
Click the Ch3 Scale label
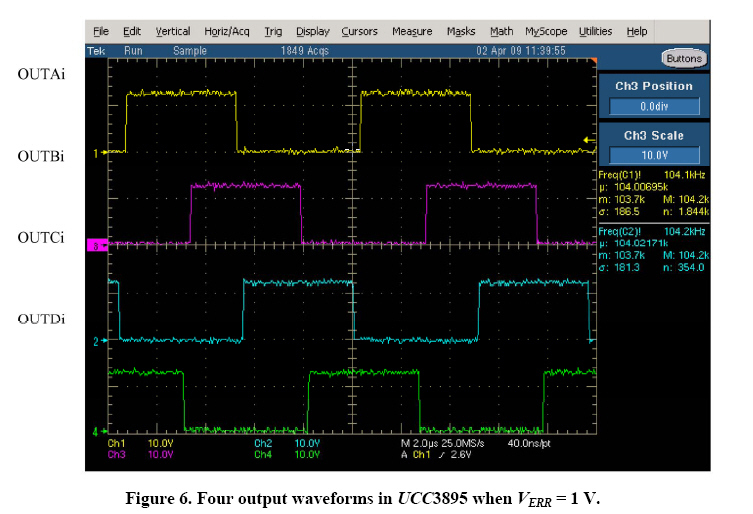(654, 135)
